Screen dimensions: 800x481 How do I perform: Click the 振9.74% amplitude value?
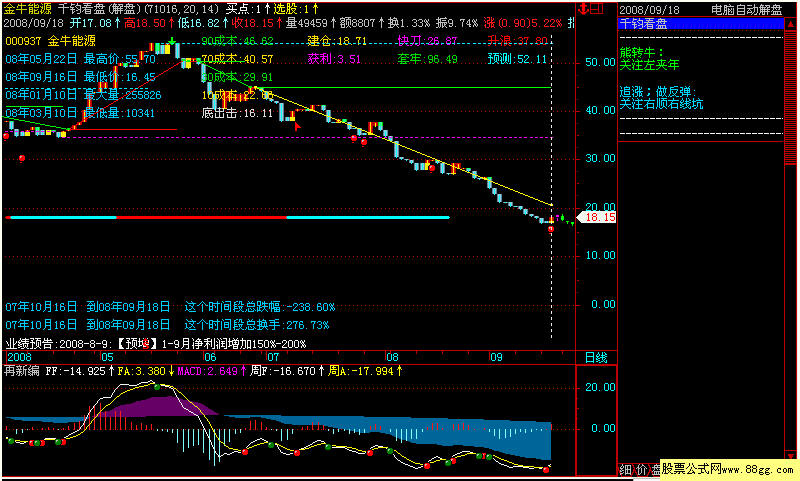coord(458,23)
